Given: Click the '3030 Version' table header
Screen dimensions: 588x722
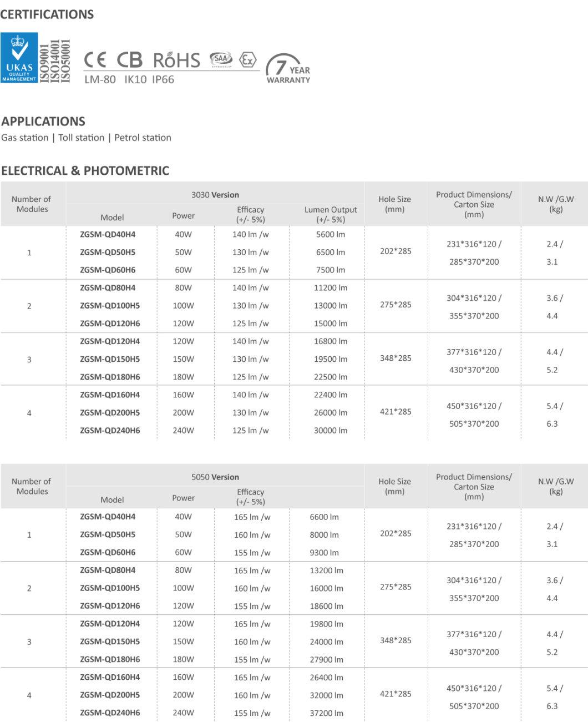Looking at the screenshot, I should pos(215,195).
